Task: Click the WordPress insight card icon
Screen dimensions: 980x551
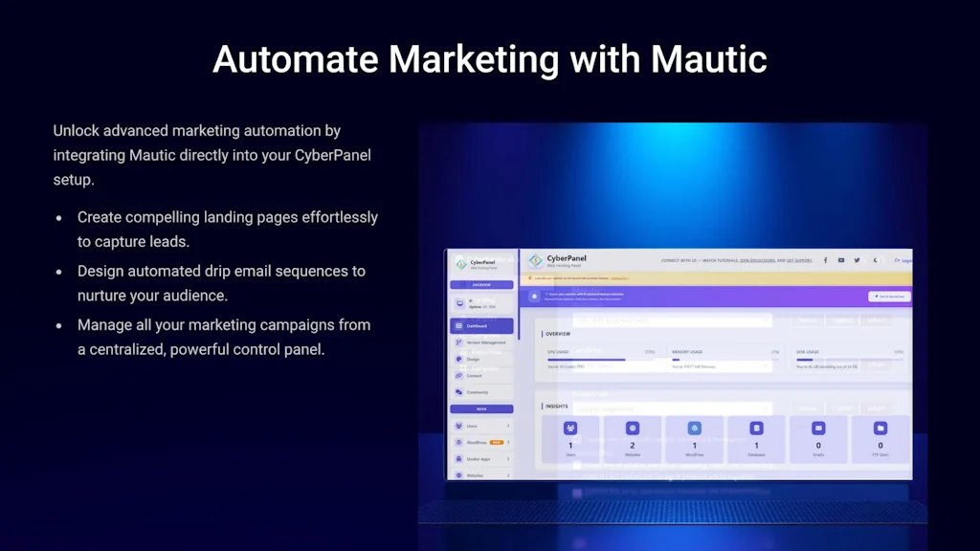Action: [695, 428]
